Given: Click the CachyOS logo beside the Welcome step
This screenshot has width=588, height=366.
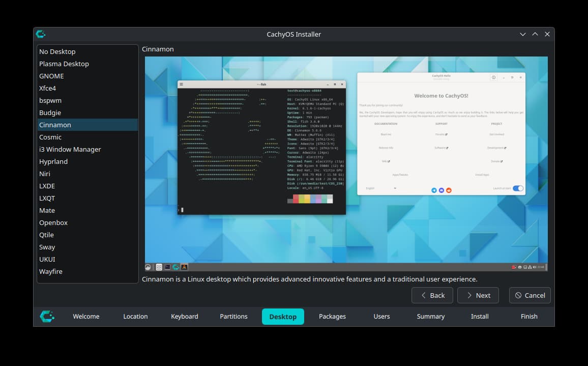Looking at the screenshot, I should (x=47, y=317).
